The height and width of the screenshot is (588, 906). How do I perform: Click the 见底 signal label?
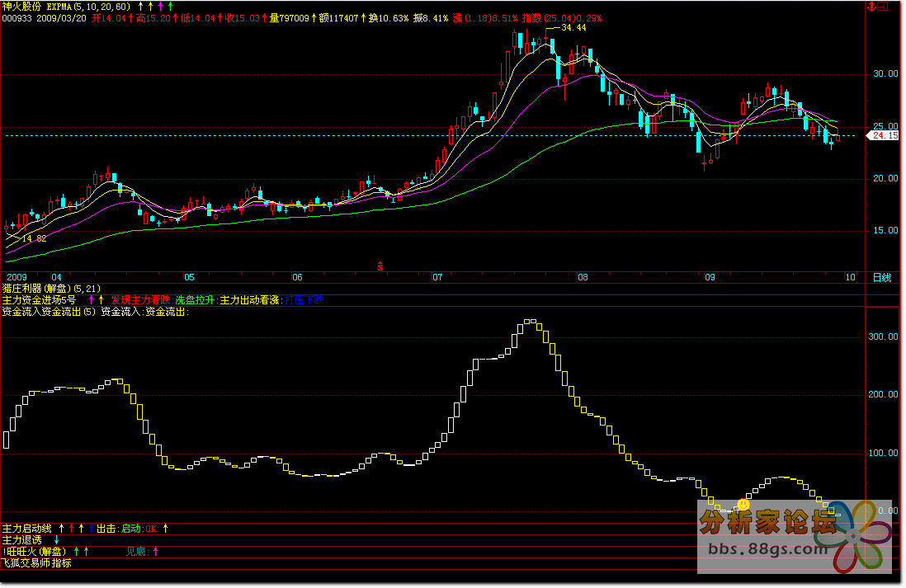click(136, 552)
